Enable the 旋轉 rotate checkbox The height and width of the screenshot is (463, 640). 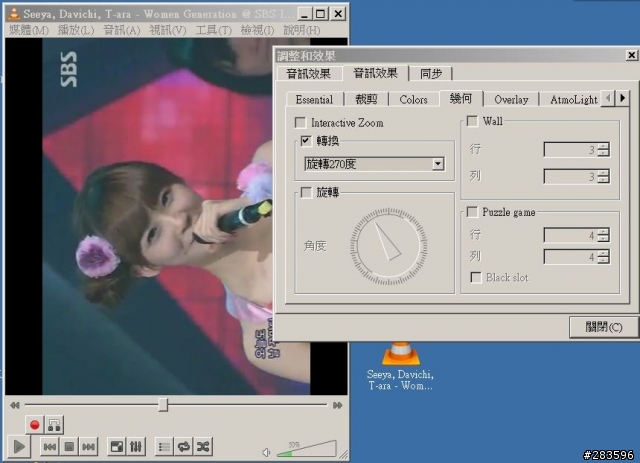click(306, 192)
